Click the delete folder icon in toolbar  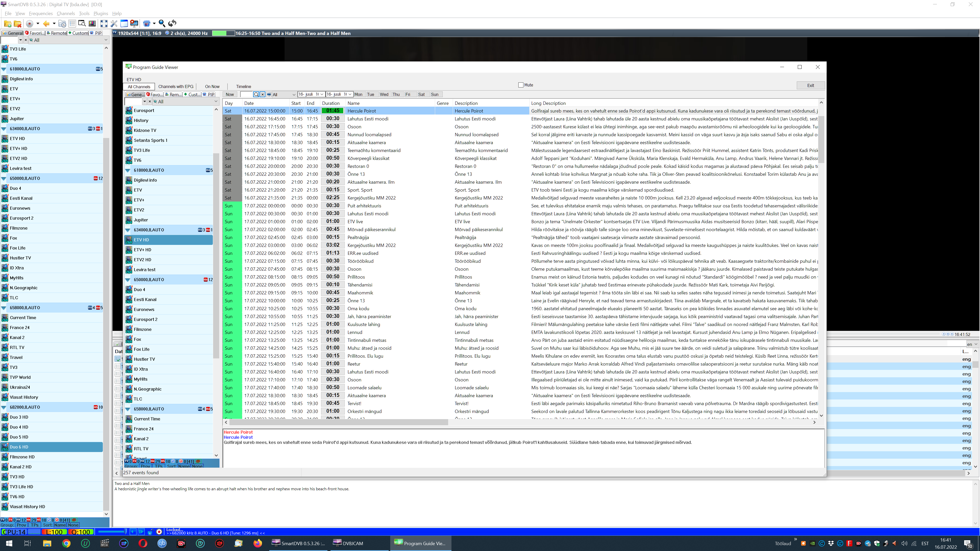point(18,23)
